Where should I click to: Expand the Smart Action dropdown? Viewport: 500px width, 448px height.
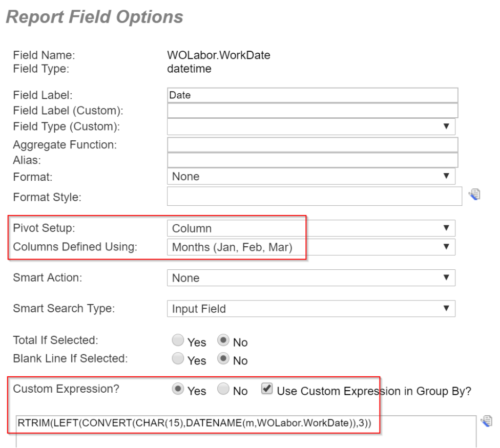coord(311,278)
